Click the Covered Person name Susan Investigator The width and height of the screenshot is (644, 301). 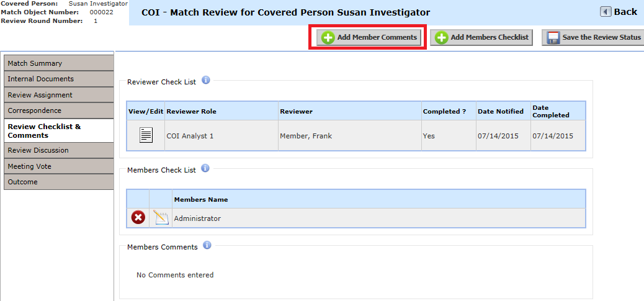[98, 4]
